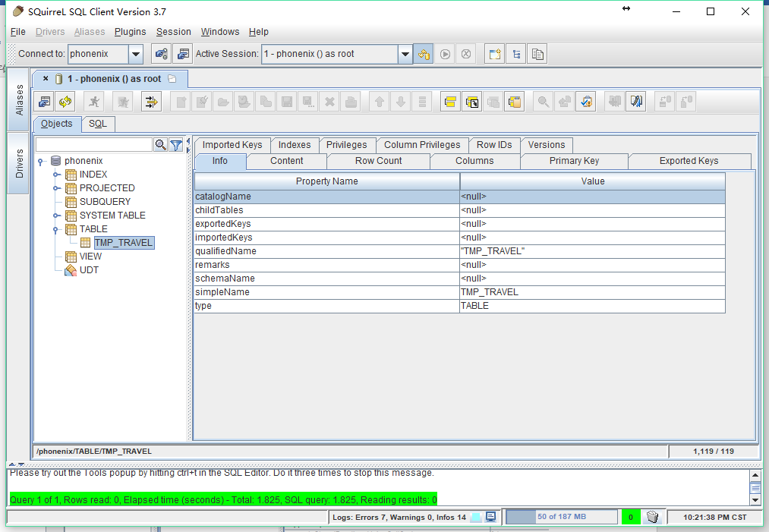Image resolution: width=769 pixels, height=532 pixels.
Task: Open session properties in session toolbar
Action: pos(45,102)
